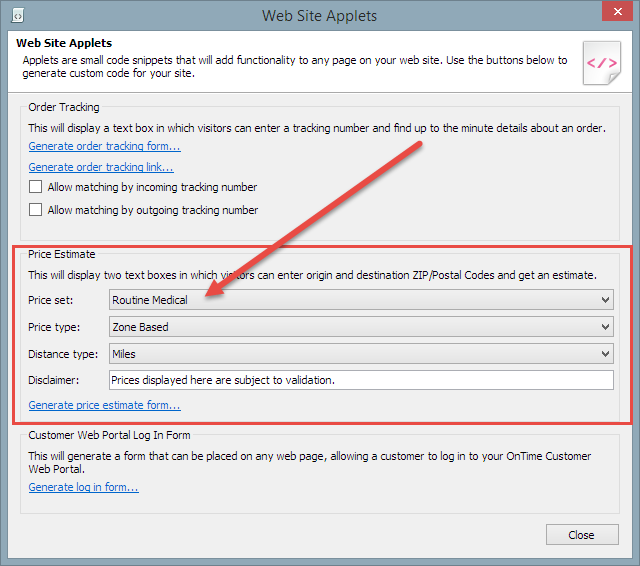Click the Generate order tracking link hyperlink

click(101, 167)
